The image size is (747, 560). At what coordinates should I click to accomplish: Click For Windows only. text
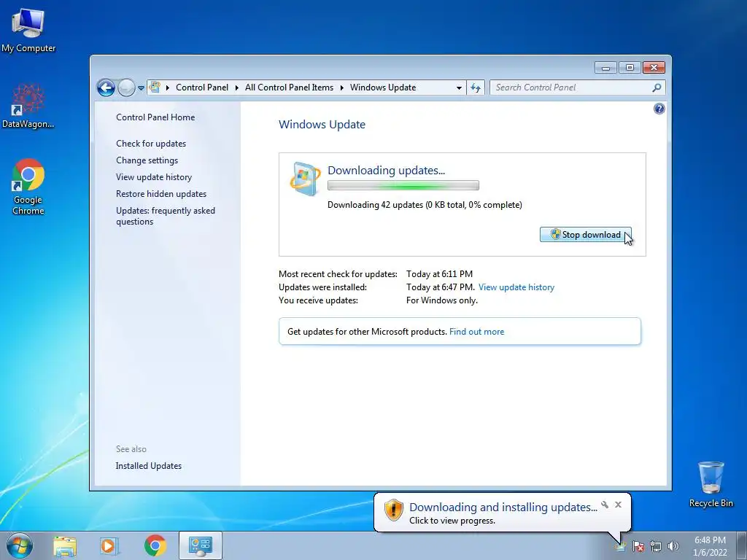coord(441,300)
